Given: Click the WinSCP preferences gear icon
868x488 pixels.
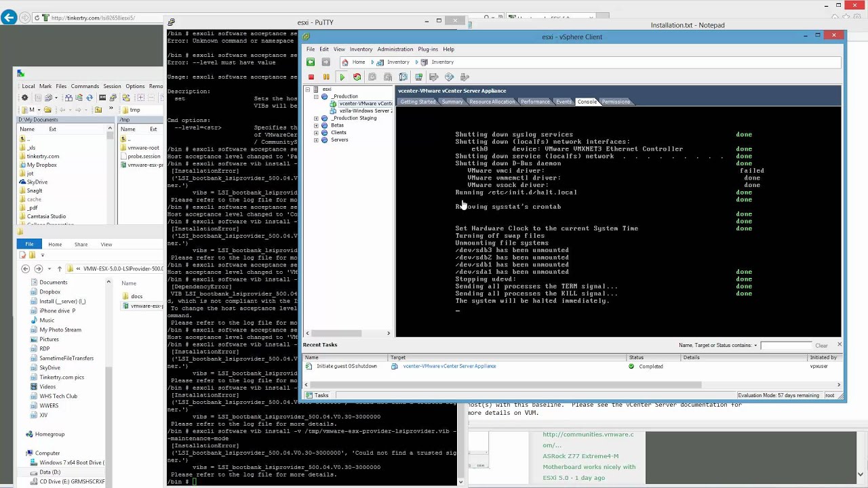Looking at the screenshot, I should coord(25,98).
